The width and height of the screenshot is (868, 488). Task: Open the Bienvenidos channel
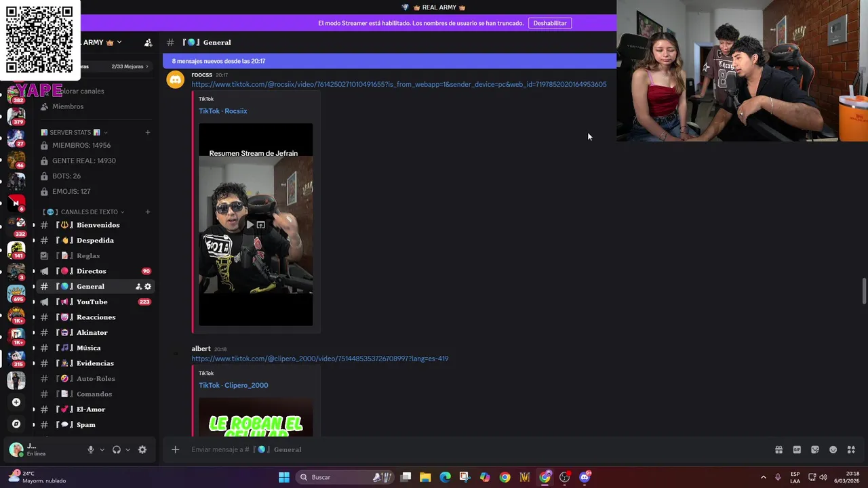point(95,225)
